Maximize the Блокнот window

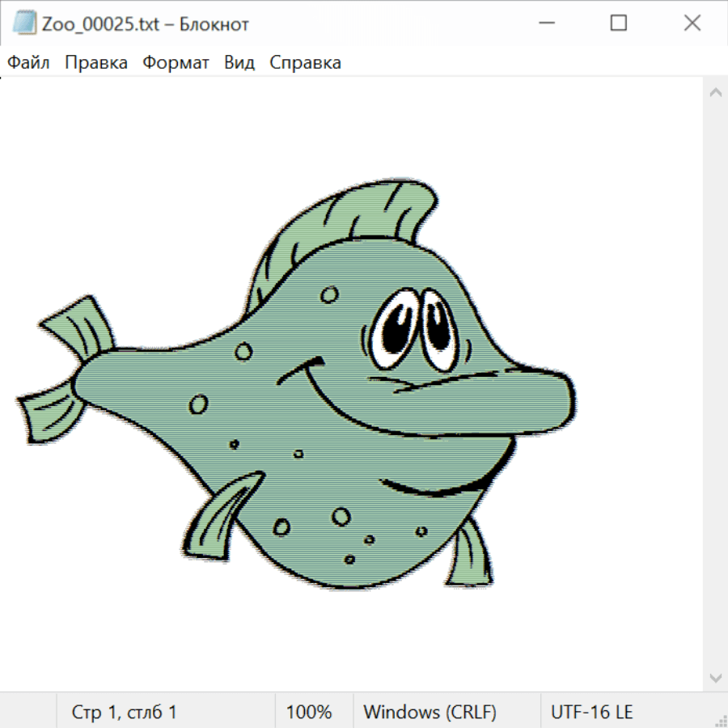619,23
